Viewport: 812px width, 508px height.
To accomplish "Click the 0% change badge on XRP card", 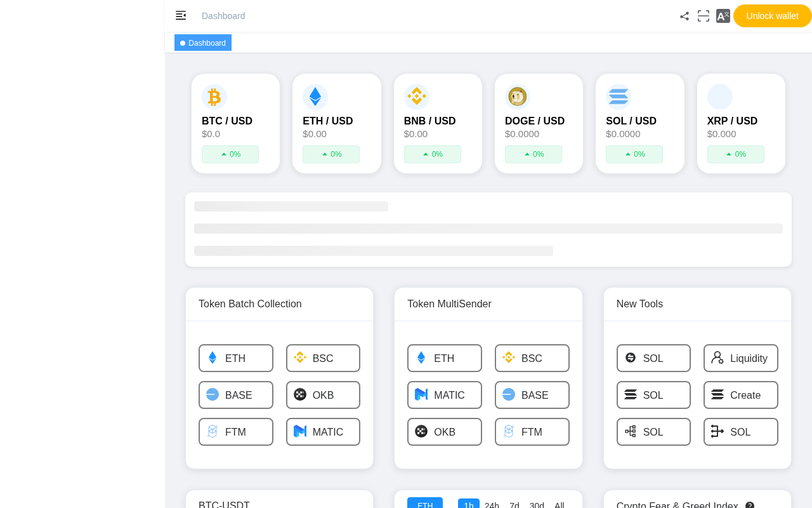I will [x=736, y=154].
